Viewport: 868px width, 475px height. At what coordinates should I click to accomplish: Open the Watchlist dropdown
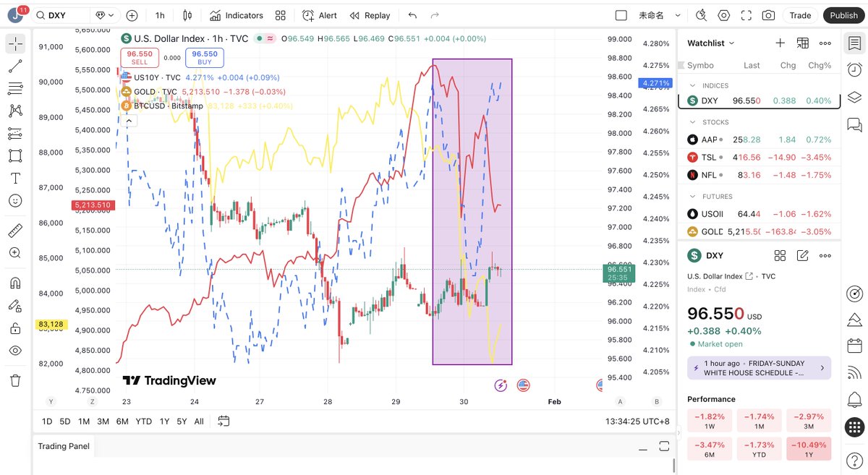point(710,43)
